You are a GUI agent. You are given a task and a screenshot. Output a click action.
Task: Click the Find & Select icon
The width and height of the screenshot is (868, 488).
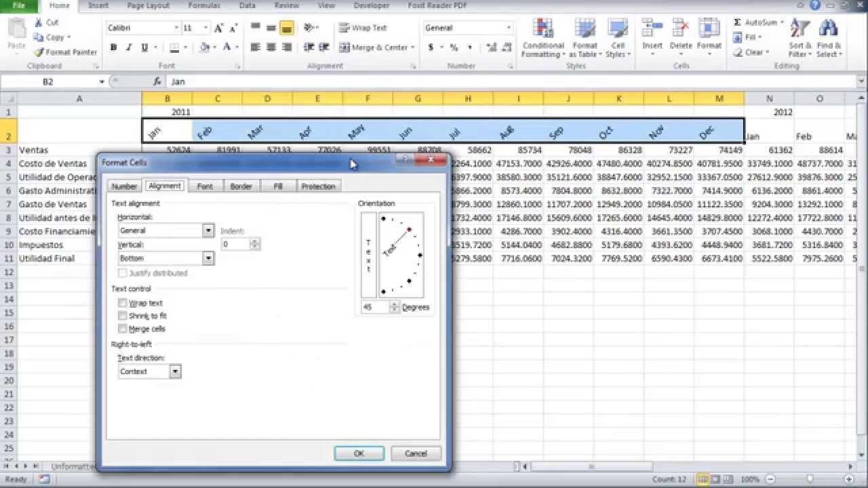828,38
